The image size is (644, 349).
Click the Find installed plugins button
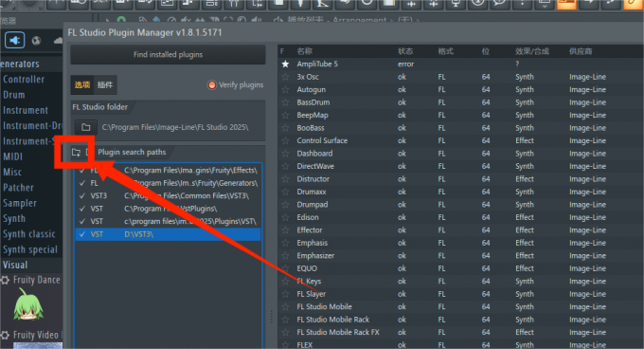point(168,55)
